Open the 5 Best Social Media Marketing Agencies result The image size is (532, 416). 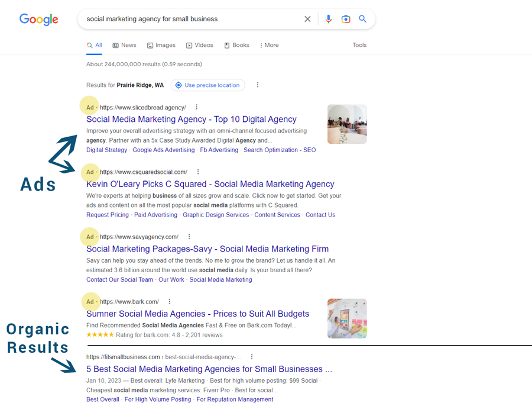coord(209,369)
